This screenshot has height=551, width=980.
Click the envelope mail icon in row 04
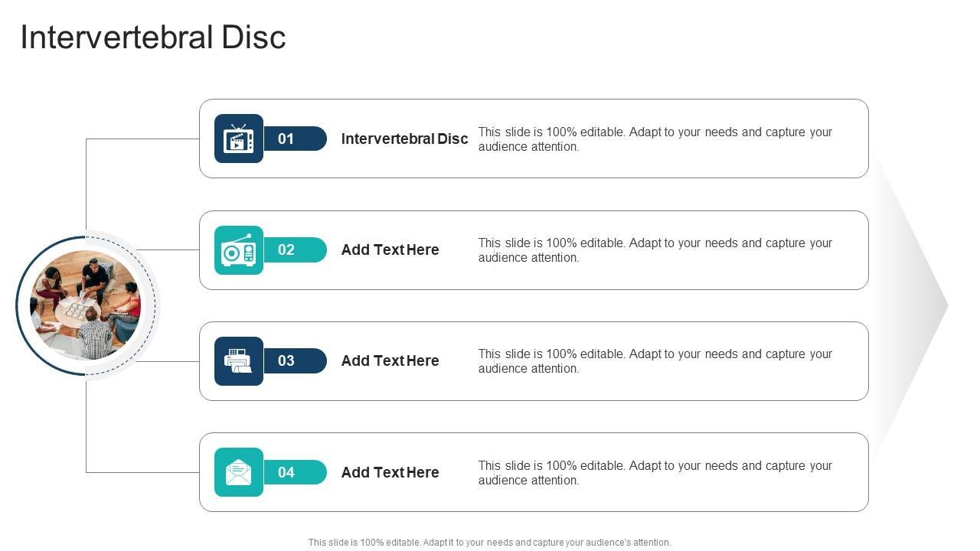[239, 472]
